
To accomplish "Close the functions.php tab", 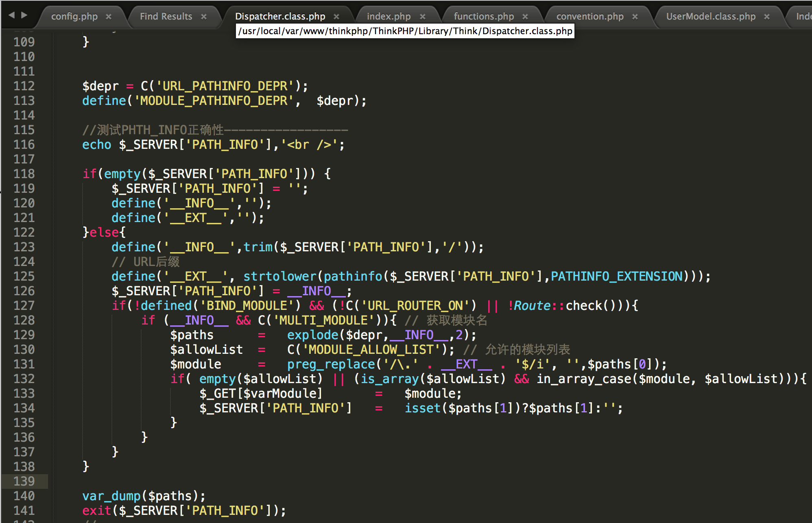I will [x=525, y=17].
